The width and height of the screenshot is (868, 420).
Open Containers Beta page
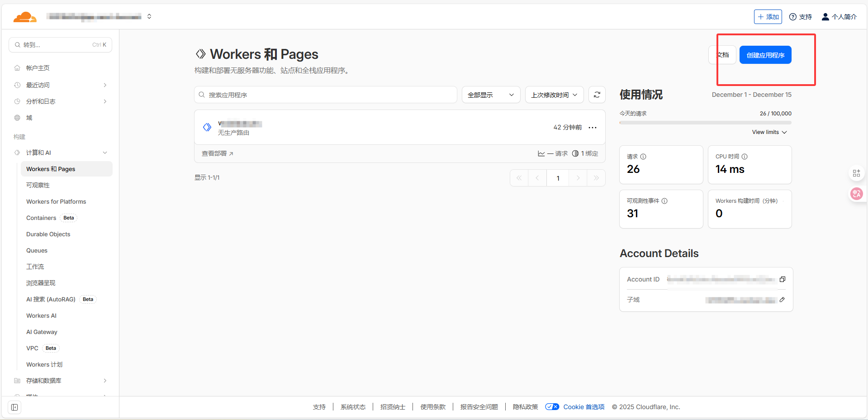pos(52,218)
